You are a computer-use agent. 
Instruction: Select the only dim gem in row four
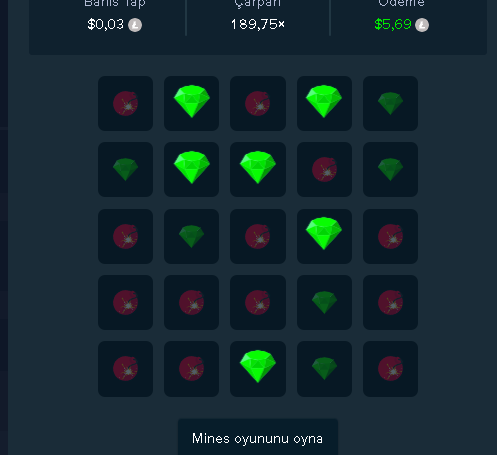[x=324, y=302]
